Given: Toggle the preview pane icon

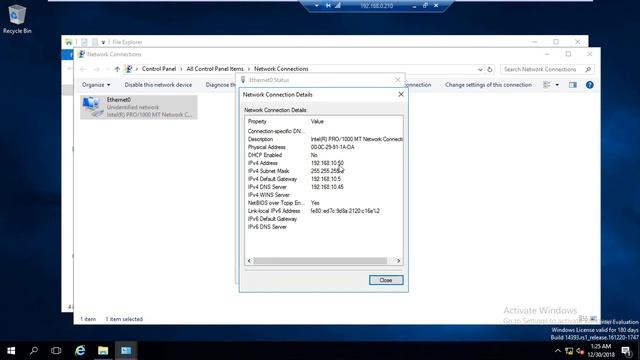Looking at the screenshot, I should point(573,85).
